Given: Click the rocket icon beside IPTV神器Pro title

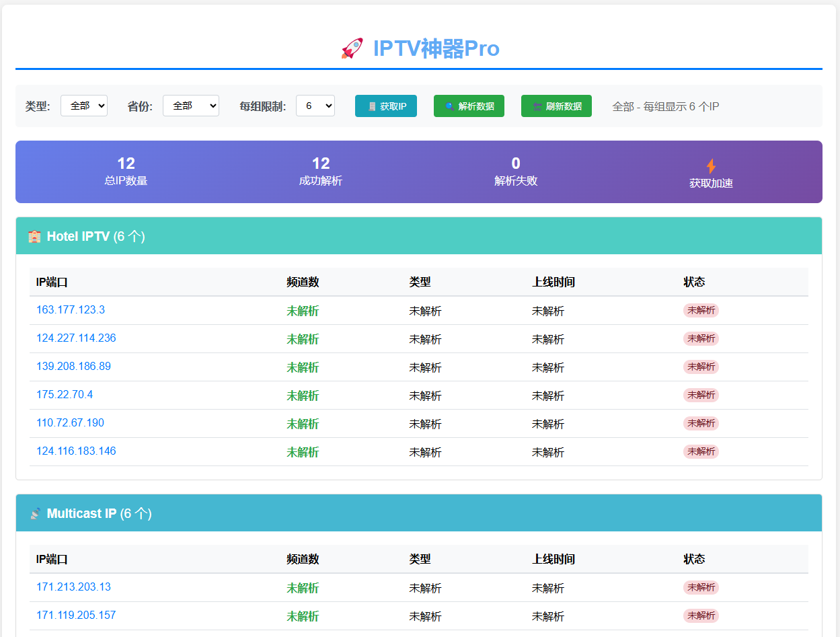Looking at the screenshot, I should (x=352, y=48).
